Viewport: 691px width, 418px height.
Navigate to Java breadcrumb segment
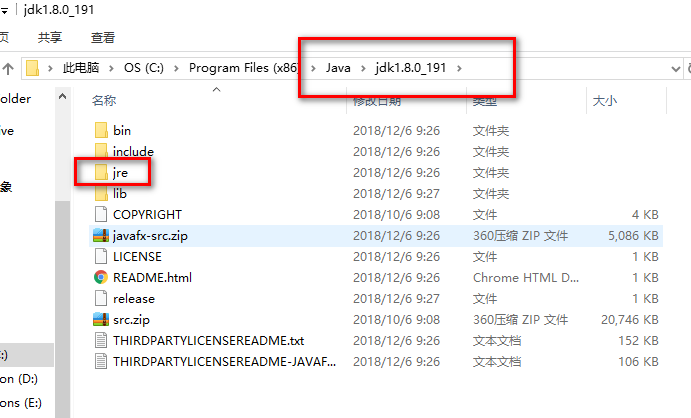coord(338,68)
